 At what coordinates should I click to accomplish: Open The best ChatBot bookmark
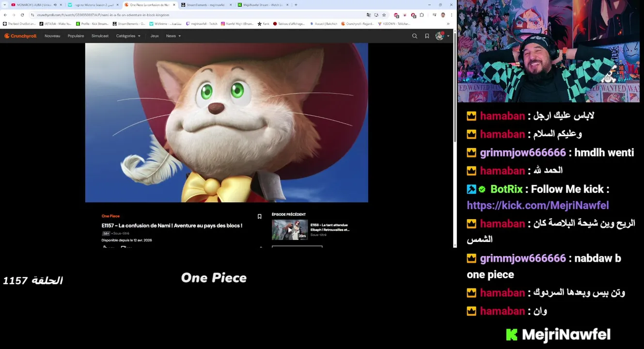click(19, 24)
